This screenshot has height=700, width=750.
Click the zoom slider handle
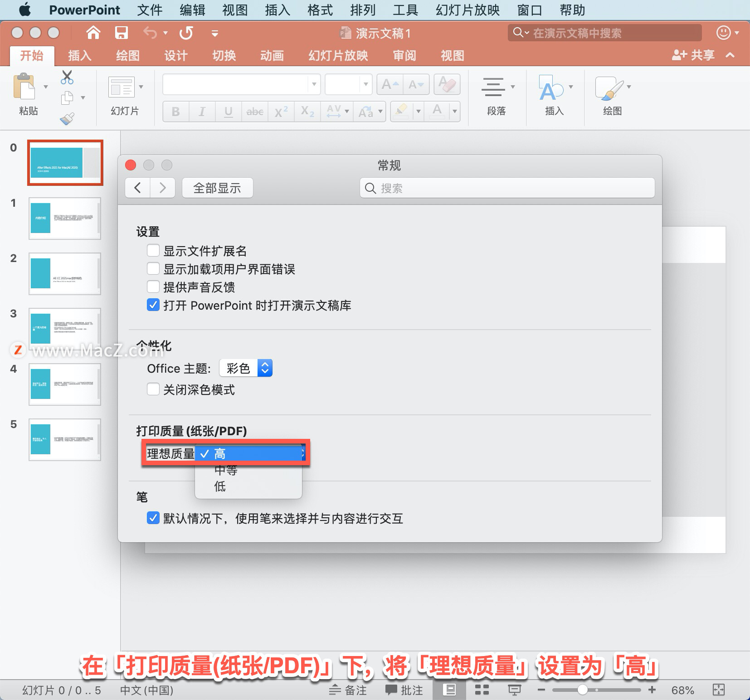coord(583,690)
